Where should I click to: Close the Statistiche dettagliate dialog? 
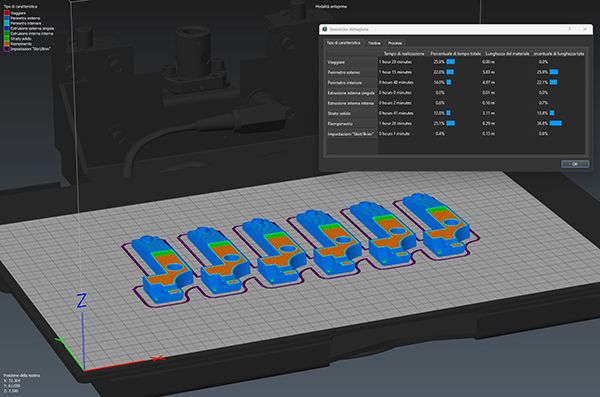point(585,29)
